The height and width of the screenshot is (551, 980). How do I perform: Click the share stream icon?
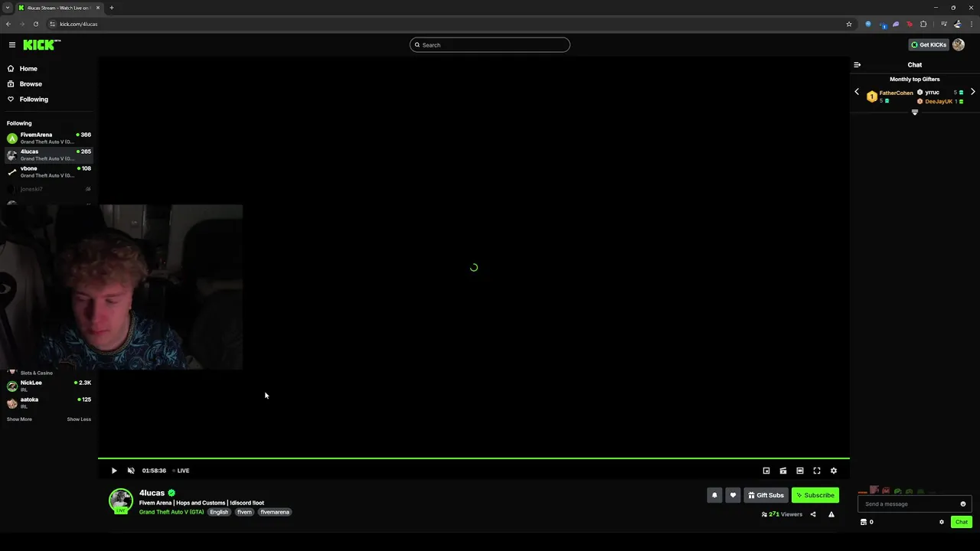coord(813,514)
